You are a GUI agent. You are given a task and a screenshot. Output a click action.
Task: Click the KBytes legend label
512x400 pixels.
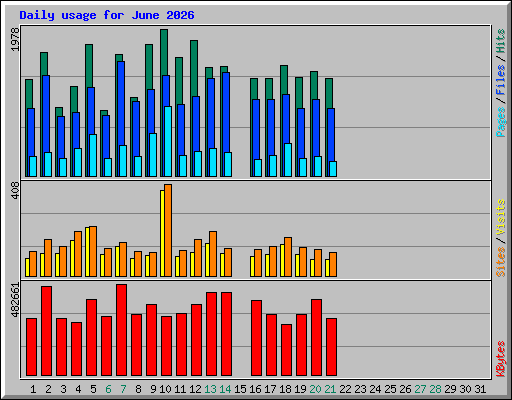[501, 359]
